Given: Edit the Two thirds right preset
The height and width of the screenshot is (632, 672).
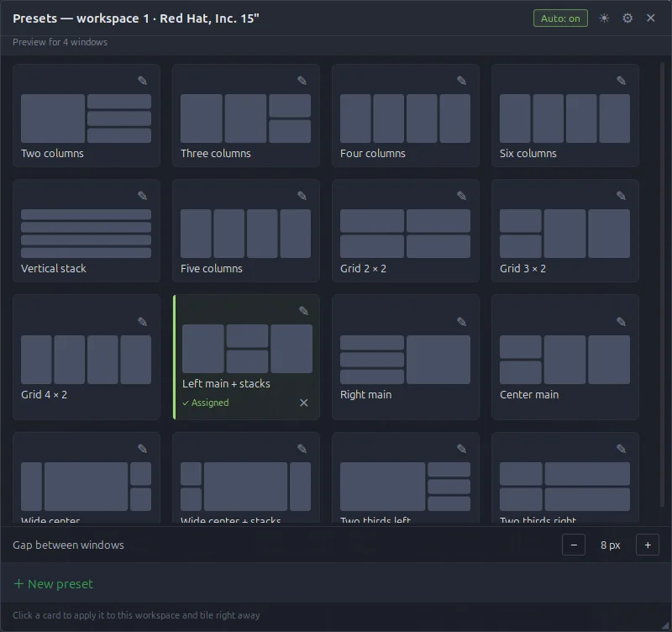Looking at the screenshot, I should coord(621,449).
